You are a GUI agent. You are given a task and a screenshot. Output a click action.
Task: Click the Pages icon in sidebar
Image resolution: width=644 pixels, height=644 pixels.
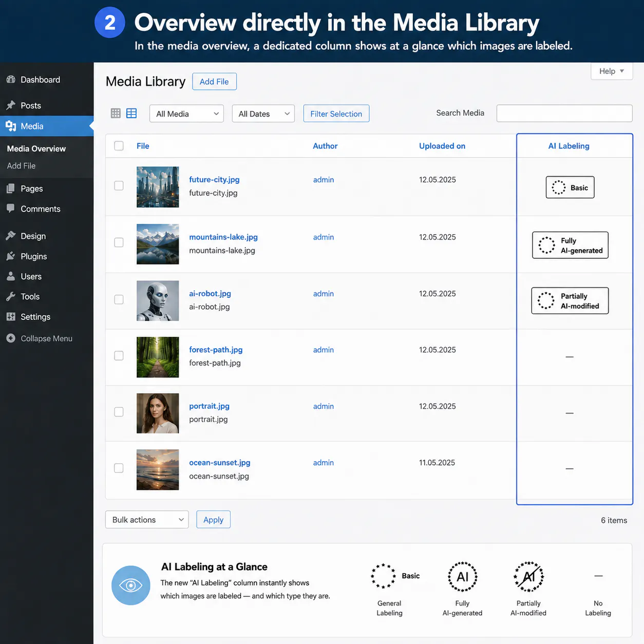(x=11, y=188)
